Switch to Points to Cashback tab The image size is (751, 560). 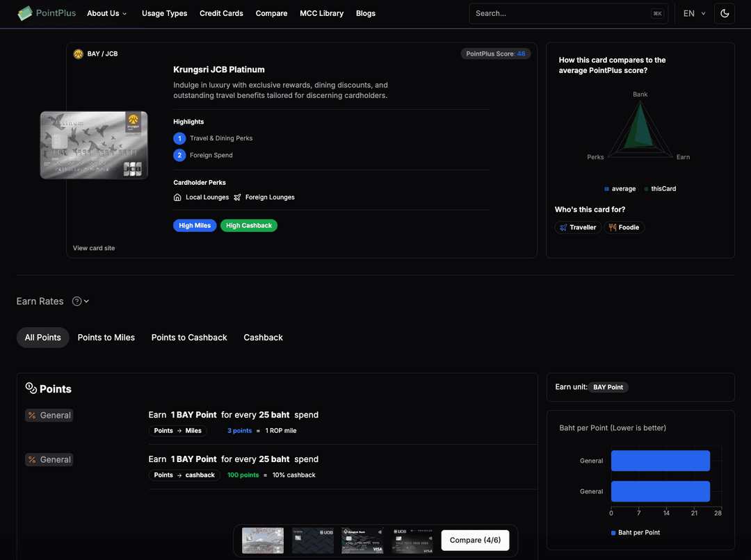189,338
